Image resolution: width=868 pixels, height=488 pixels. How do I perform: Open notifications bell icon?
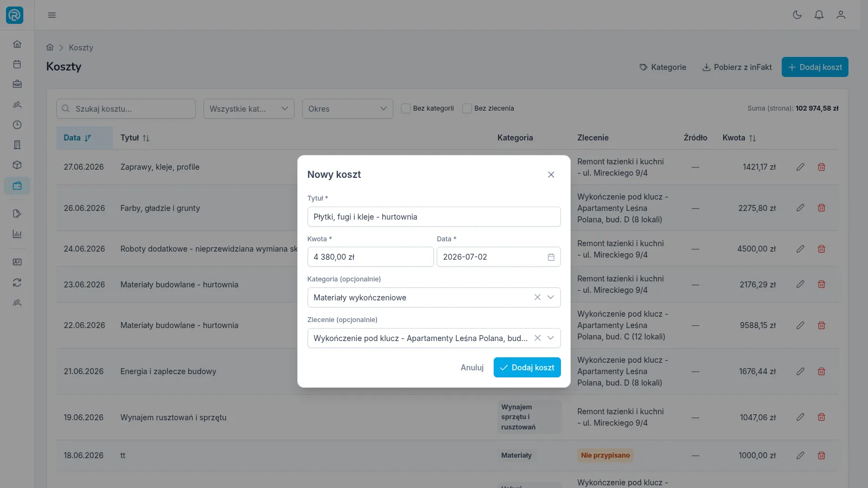pyautogui.click(x=819, y=15)
